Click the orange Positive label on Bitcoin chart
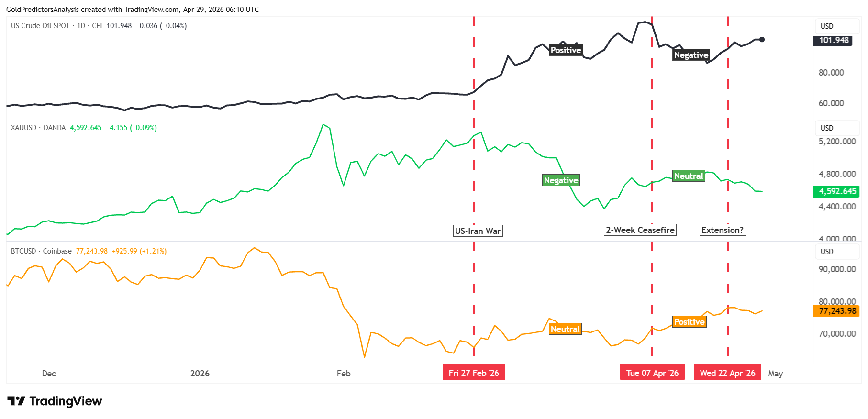The width and height of the screenshot is (868, 419). pos(689,322)
